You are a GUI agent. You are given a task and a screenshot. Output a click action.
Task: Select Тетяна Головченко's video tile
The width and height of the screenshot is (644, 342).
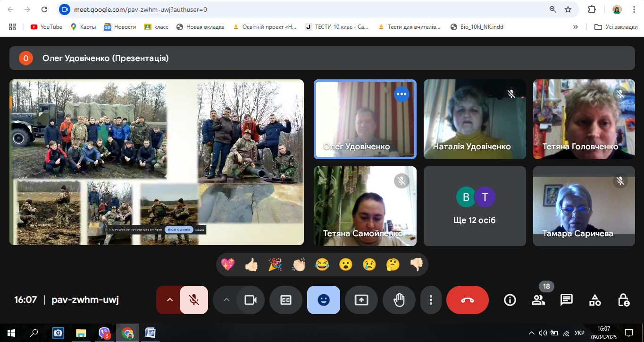click(x=584, y=119)
